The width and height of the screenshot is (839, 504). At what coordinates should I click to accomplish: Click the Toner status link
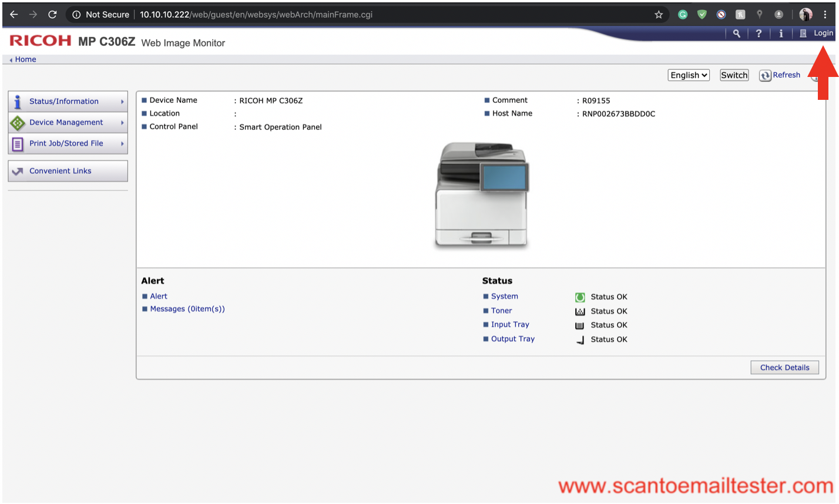click(501, 311)
